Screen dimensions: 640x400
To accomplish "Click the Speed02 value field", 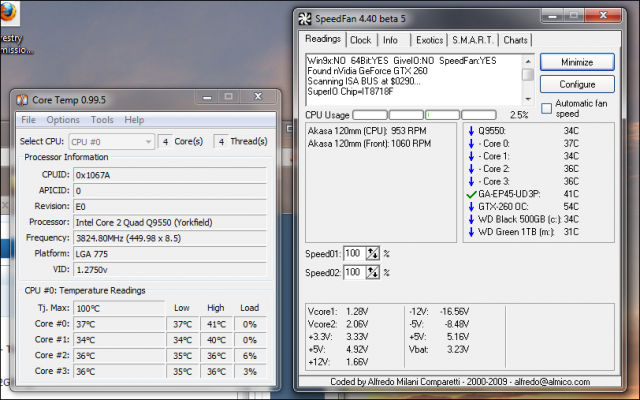I will tap(354, 272).
